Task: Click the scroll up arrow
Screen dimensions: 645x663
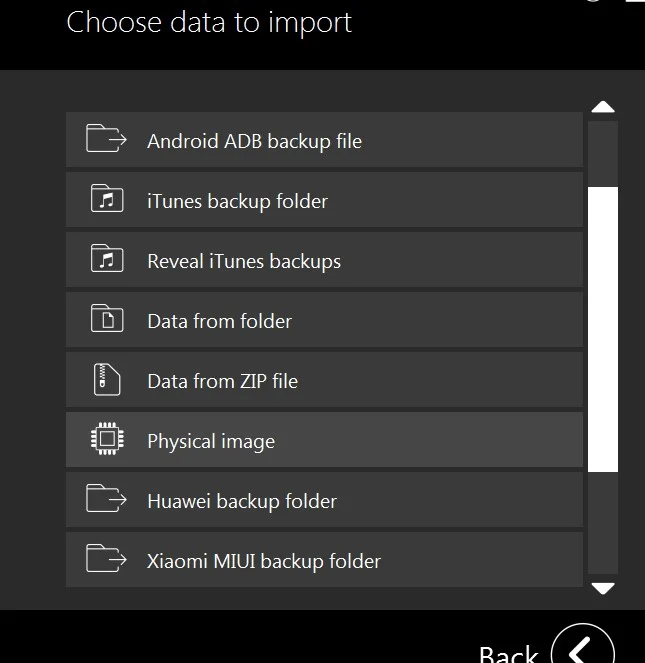Action: click(603, 107)
